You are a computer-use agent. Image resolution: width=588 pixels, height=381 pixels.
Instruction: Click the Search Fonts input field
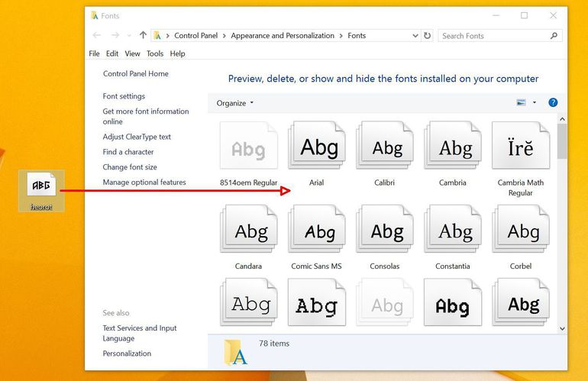(x=500, y=36)
